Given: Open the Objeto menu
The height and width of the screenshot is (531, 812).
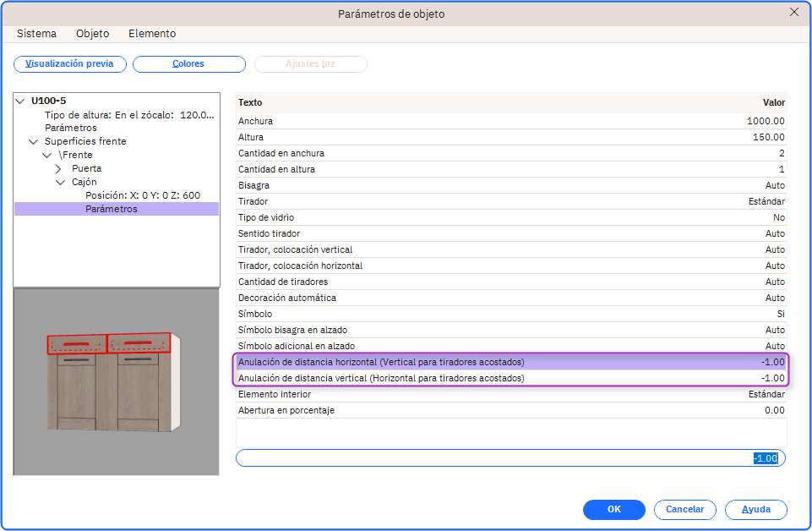Looking at the screenshot, I should click(93, 34).
